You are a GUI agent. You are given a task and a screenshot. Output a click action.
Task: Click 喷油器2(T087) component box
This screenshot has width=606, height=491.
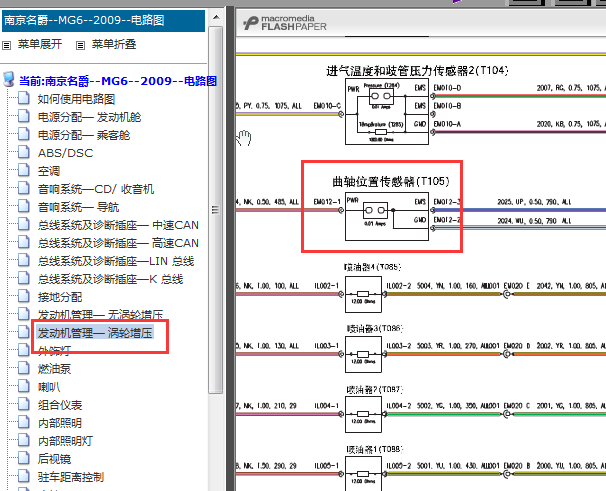(363, 414)
